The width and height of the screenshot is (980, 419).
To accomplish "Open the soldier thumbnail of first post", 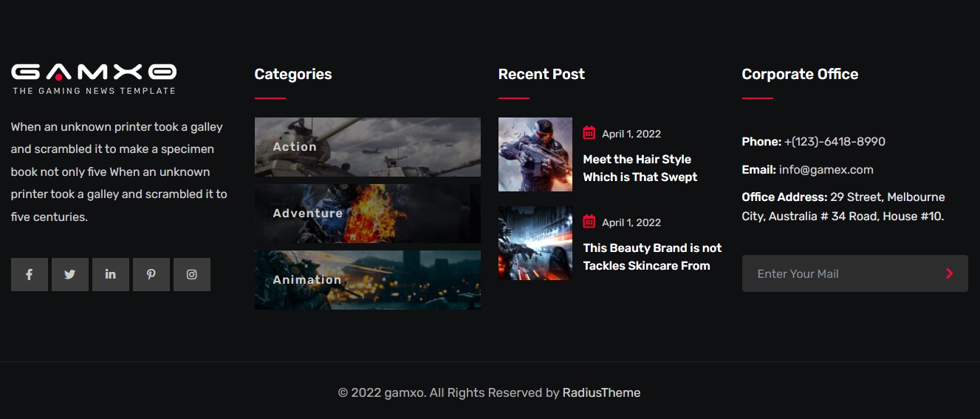I will click(x=535, y=154).
